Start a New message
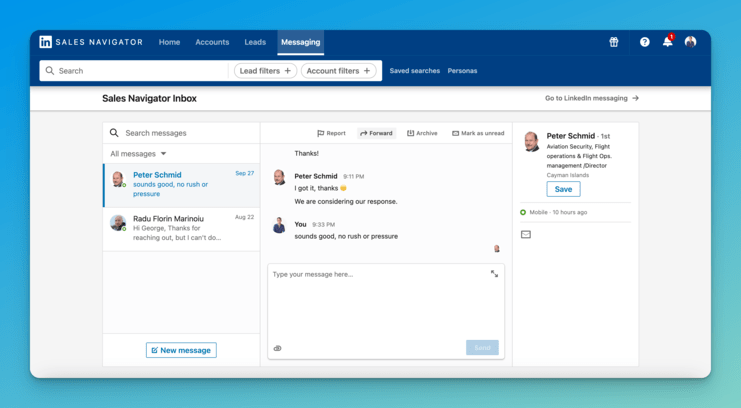 click(181, 350)
